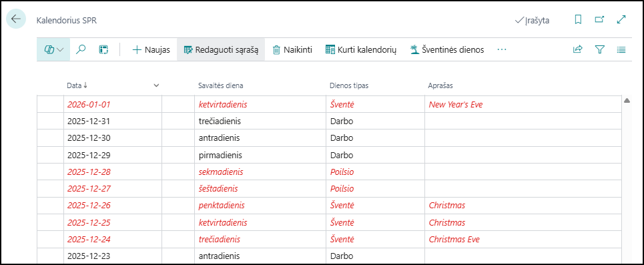Click Naujas to add a new entry

[x=151, y=49]
